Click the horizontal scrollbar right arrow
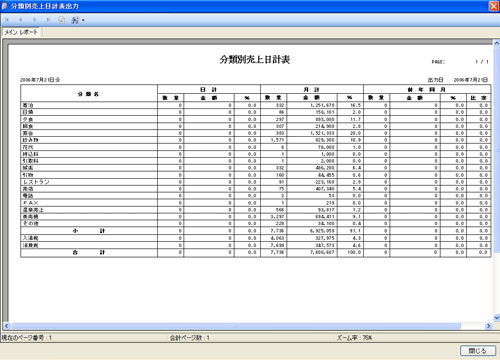500x360 pixels. (x=489, y=326)
